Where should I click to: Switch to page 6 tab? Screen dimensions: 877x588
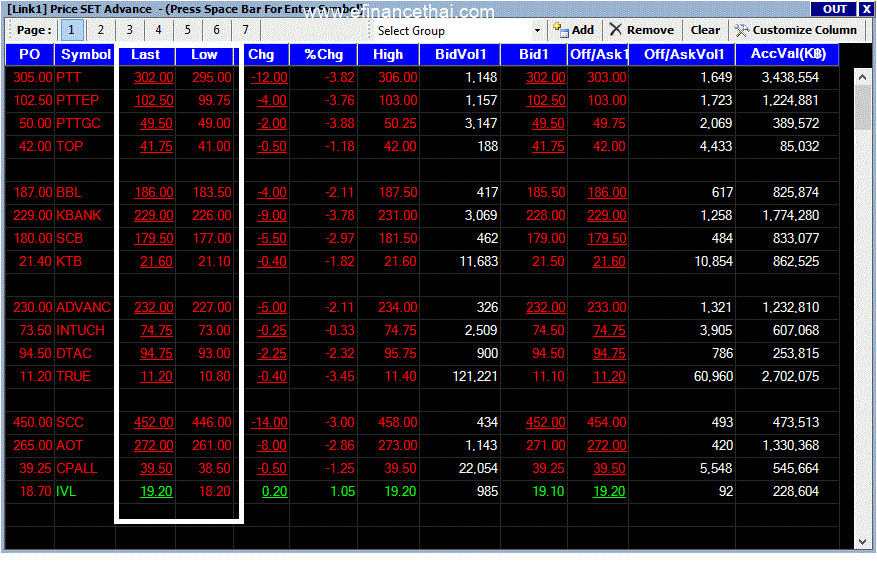tap(217, 30)
